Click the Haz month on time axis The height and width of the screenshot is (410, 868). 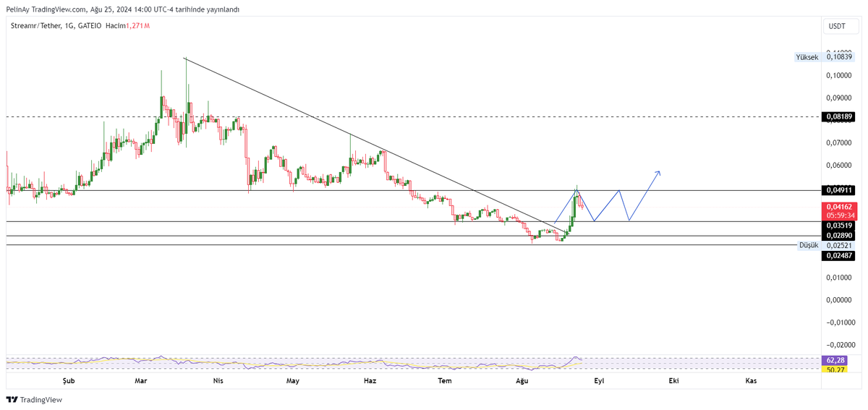pyautogui.click(x=370, y=380)
